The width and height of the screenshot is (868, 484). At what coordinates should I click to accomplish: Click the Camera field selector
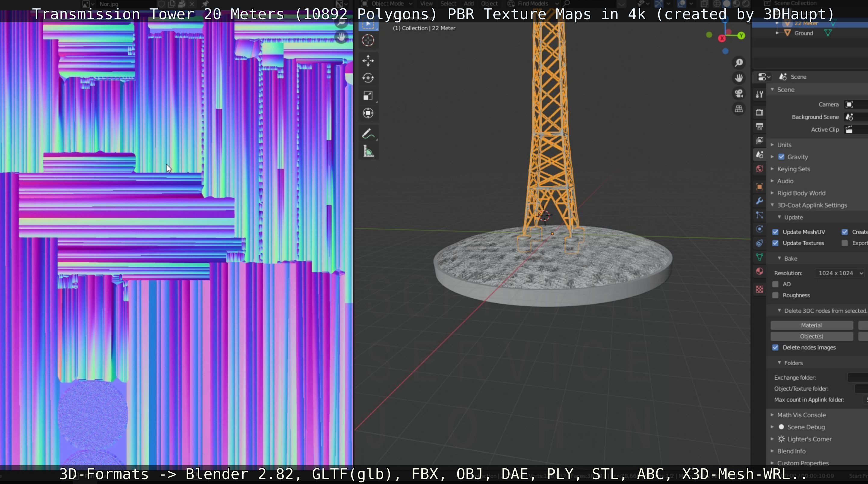856,104
